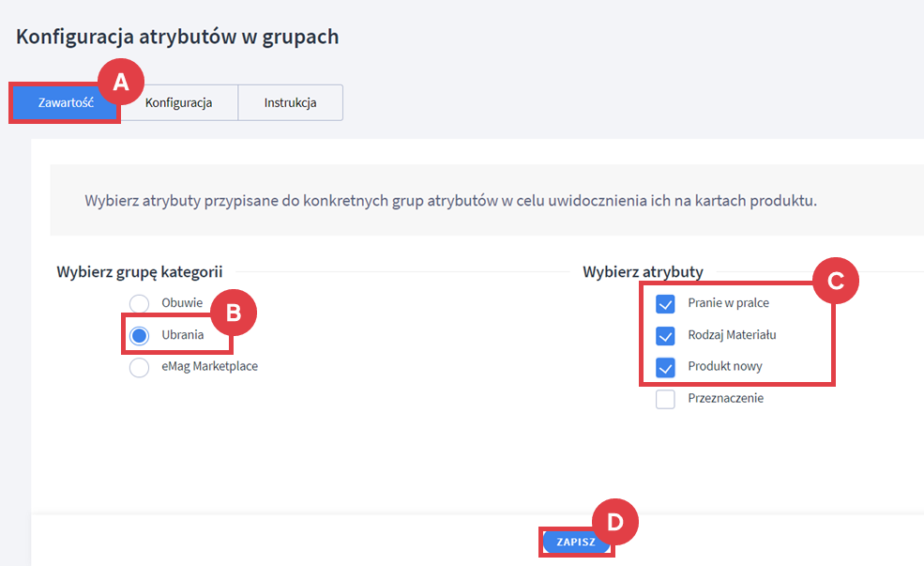Click the Konfiguracja atrybutów w grupach title
Screen dimensions: 924x566
click(x=177, y=38)
